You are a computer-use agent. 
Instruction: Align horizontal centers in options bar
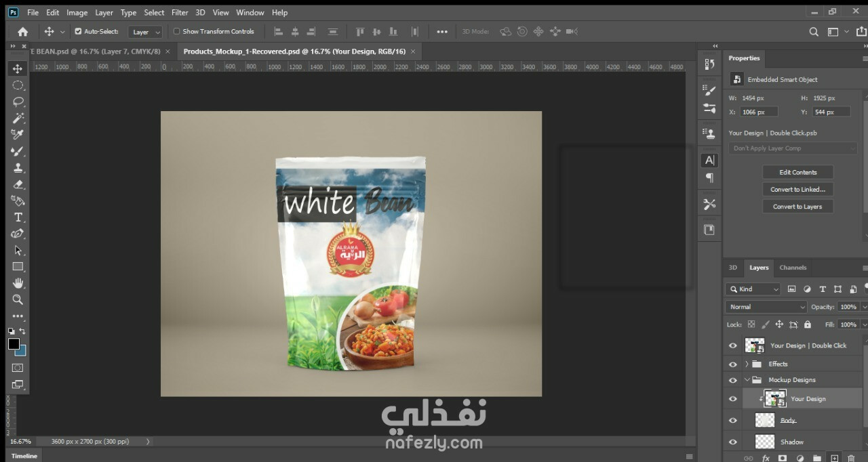[295, 31]
